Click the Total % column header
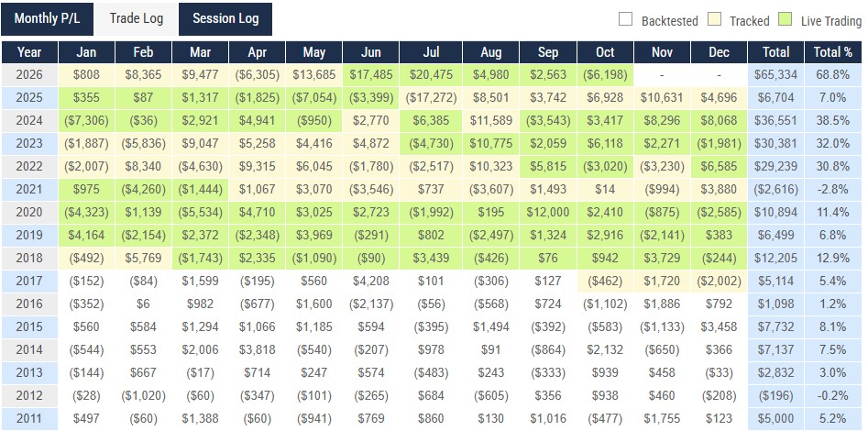The width and height of the screenshot is (868, 431). point(833,52)
